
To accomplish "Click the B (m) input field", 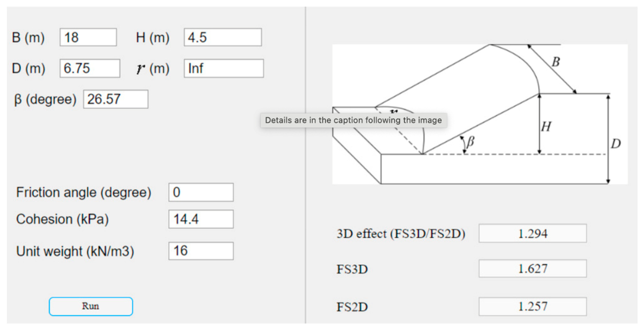I will (88, 37).
